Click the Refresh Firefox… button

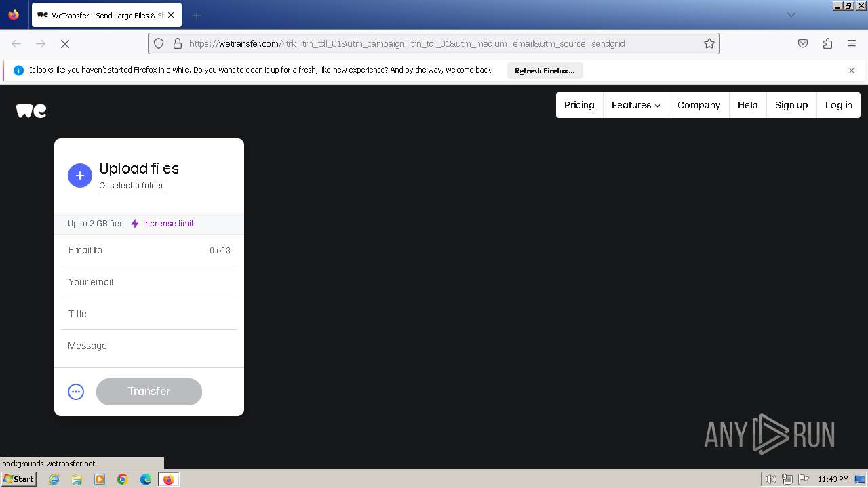[x=545, y=70]
